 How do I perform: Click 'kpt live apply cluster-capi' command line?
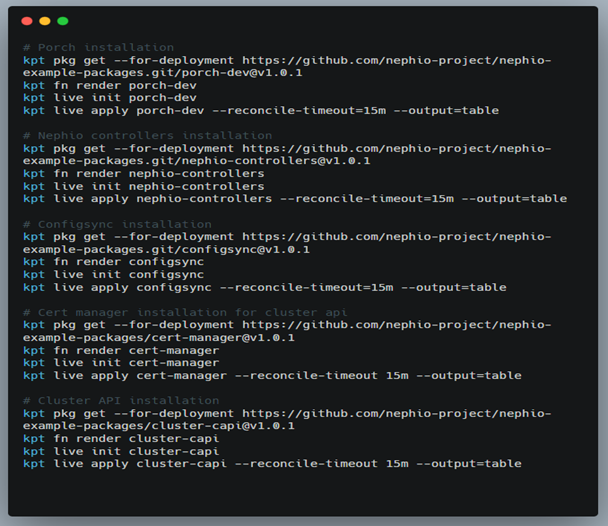pos(272,464)
